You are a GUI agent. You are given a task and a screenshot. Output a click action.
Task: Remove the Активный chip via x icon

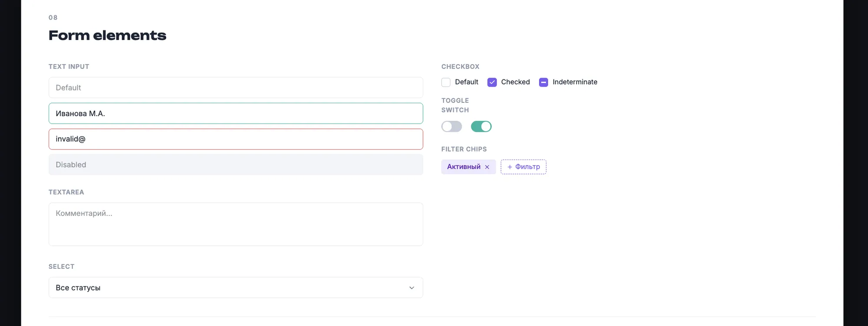pyautogui.click(x=487, y=167)
